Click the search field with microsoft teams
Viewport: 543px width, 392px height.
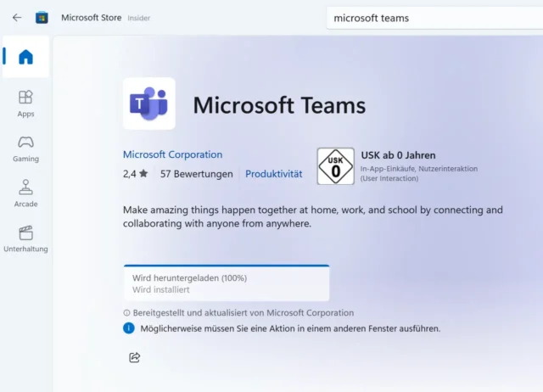coord(434,18)
